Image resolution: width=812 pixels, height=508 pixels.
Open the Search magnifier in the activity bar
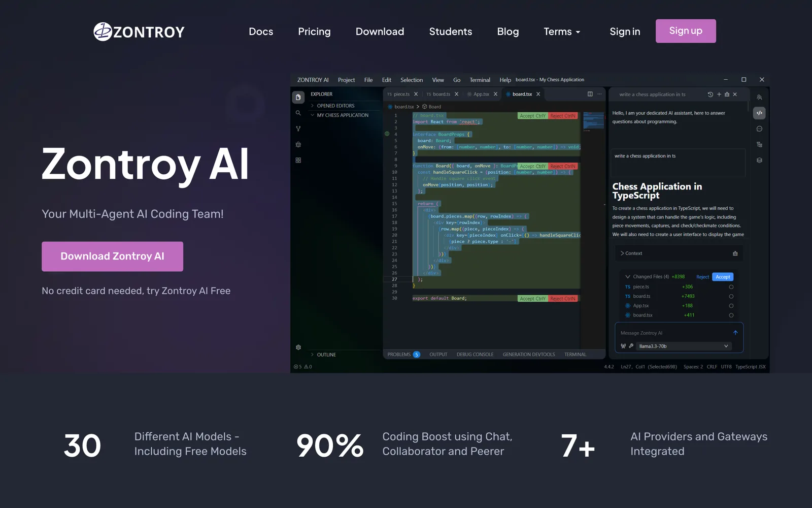pyautogui.click(x=298, y=113)
